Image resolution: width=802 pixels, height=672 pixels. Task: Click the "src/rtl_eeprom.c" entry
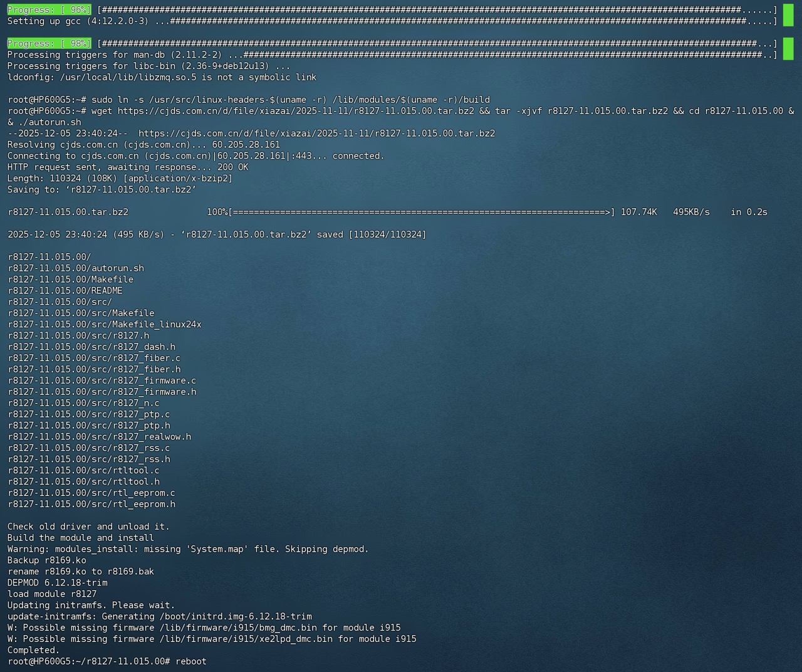click(x=91, y=493)
